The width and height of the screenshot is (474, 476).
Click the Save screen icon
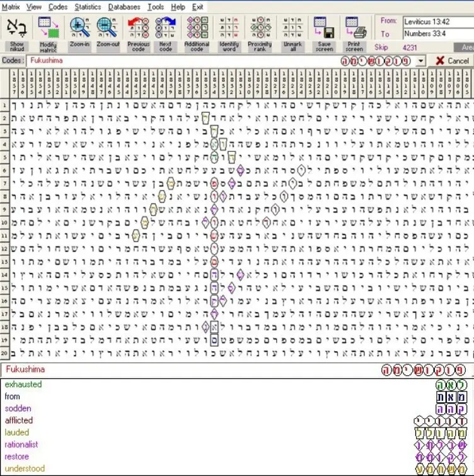tap(324, 27)
